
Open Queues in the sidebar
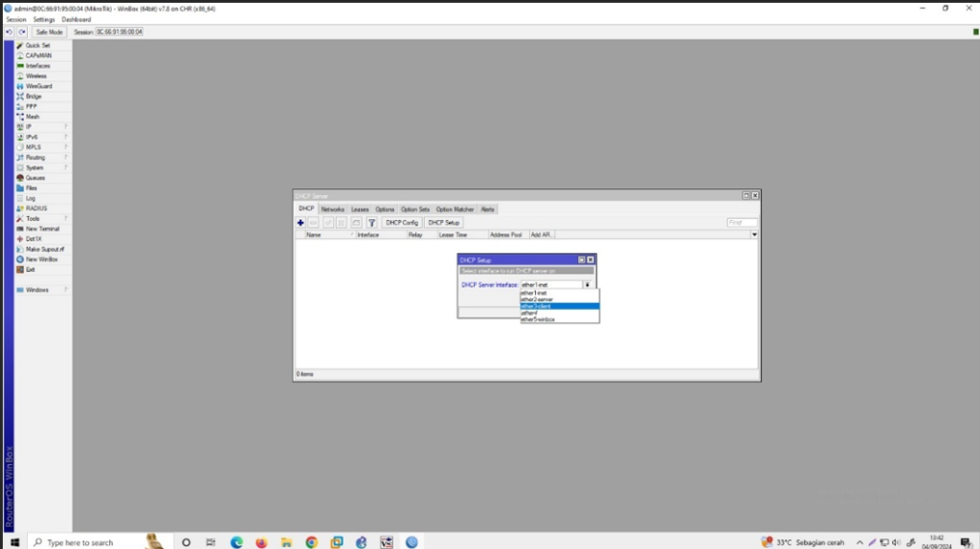tap(43, 178)
